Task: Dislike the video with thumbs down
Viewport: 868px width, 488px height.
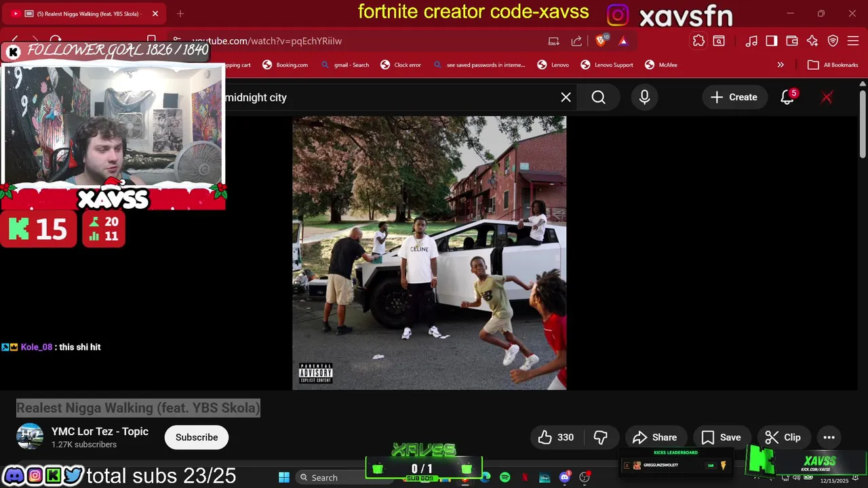Action: click(x=600, y=437)
